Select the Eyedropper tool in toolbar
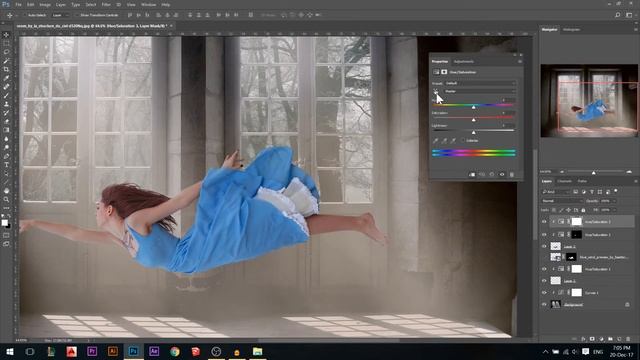The image size is (640, 360). tap(6, 78)
